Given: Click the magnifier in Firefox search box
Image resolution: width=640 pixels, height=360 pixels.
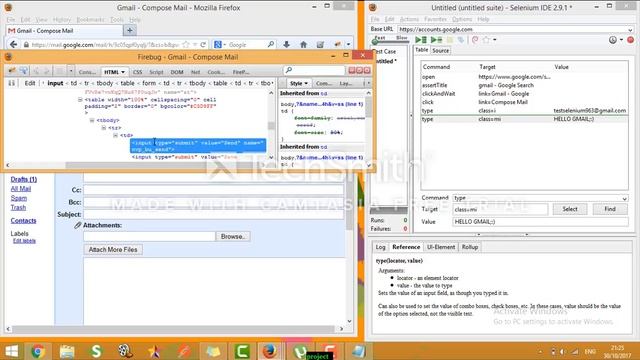Looking at the screenshot, I should [x=271, y=44].
